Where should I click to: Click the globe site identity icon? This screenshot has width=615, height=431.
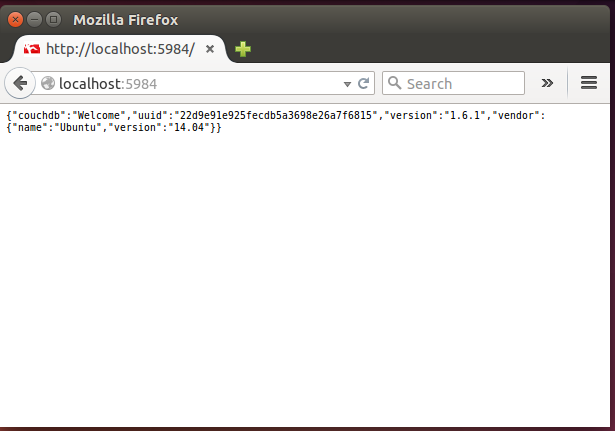(48, 84)
